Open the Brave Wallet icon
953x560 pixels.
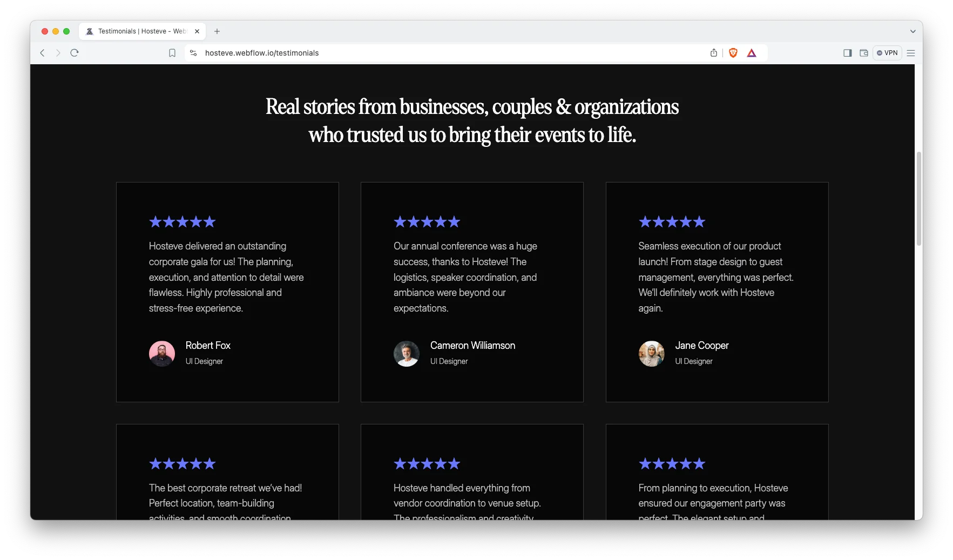[x=864, y=53]
